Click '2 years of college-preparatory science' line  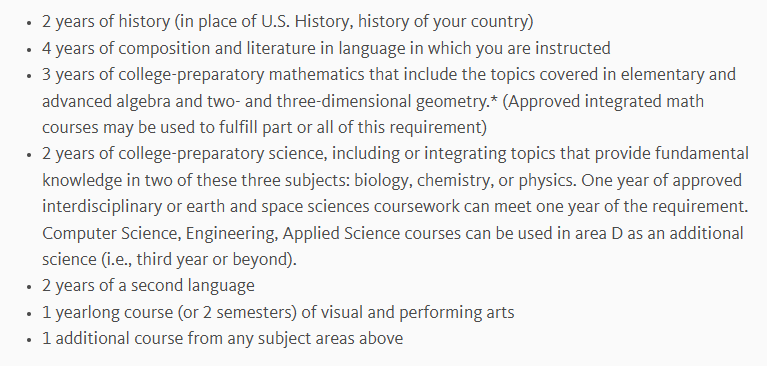tap(395, 154)
